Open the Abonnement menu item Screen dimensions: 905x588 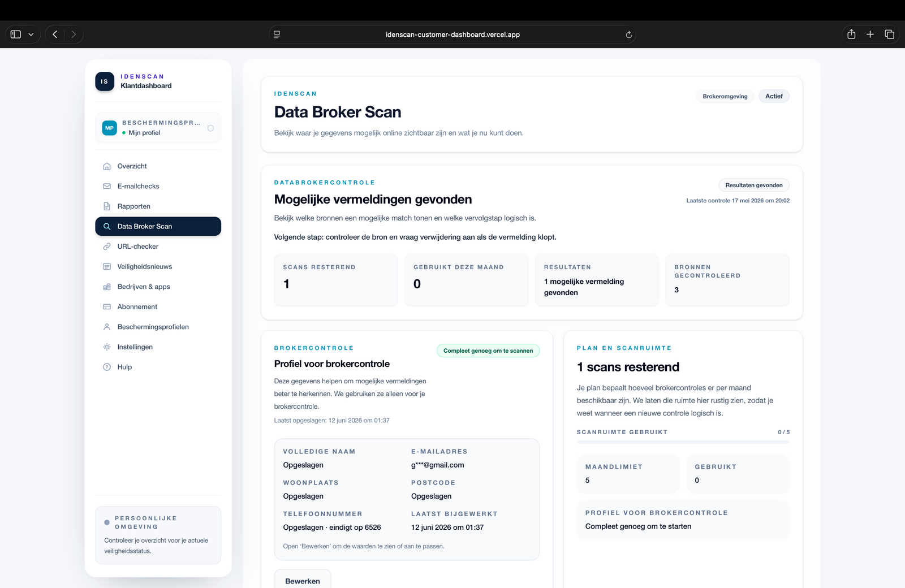(158, 307)
